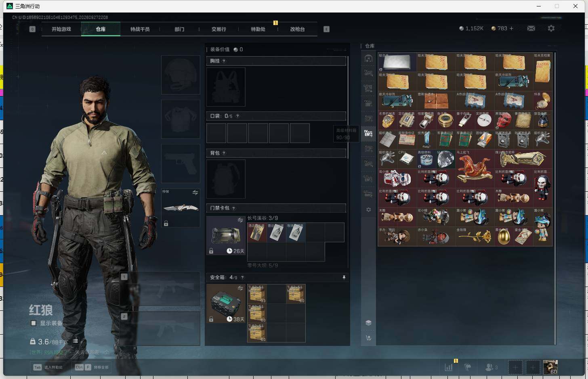Click the 转移全部 button
The image size is (588, 379).
click(x=92, y=367)
